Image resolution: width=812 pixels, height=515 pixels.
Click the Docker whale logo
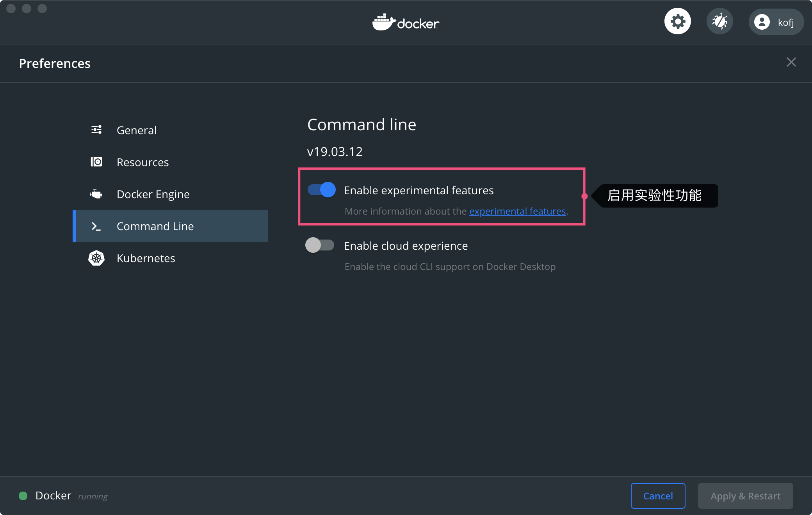(x=406, y=22)
